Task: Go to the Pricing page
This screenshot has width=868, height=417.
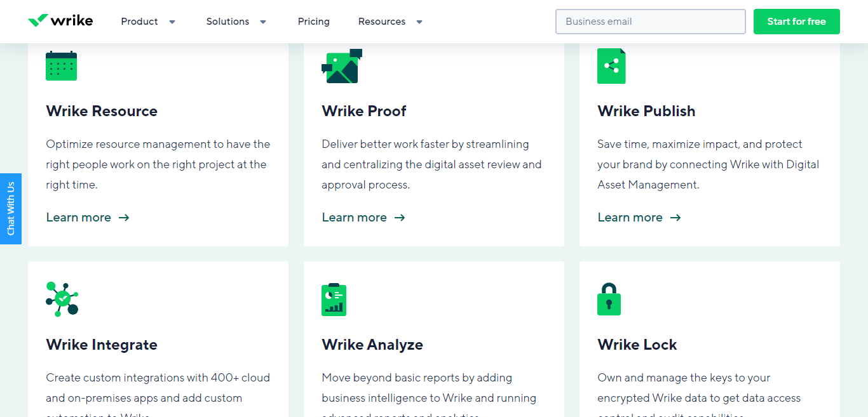Action: point(314,22)
